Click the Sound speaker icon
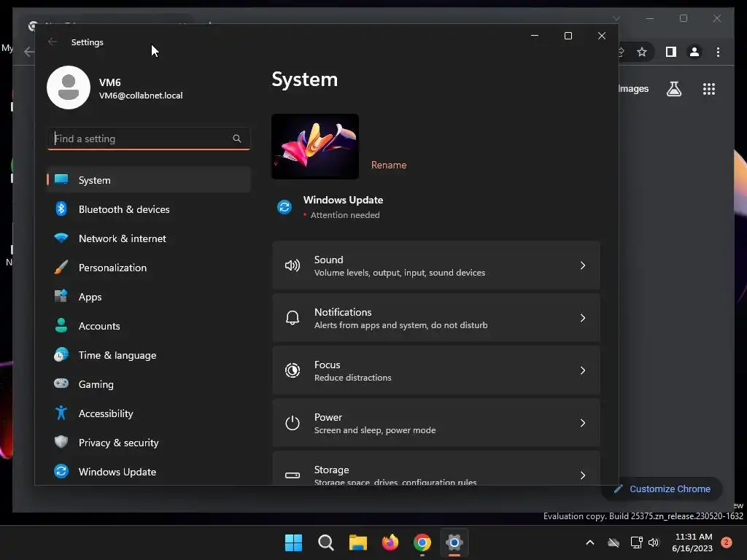 coord(292,265)
